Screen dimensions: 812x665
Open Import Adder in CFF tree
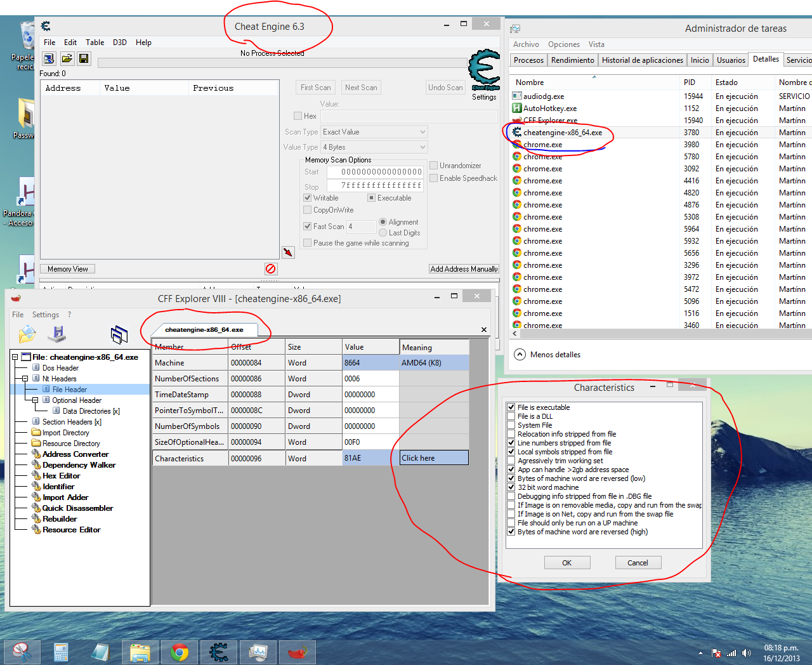(x=65, y=497)
